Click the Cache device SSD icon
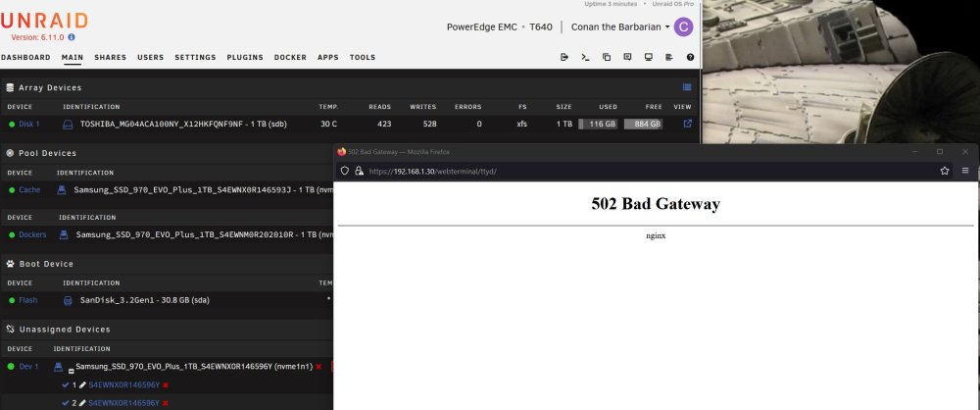The width and height of the screenshot is (980, 410). click(x=61, y=189)
